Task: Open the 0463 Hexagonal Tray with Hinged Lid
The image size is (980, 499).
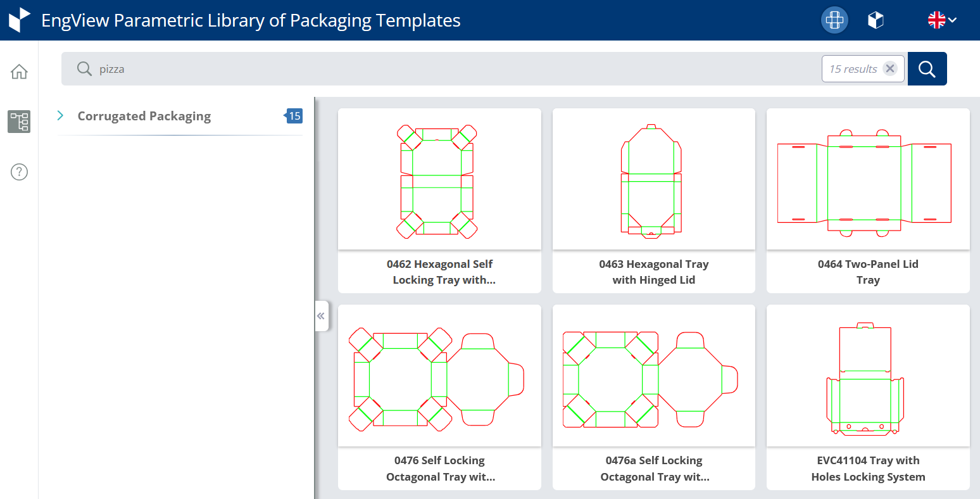Action: (653, 180)
